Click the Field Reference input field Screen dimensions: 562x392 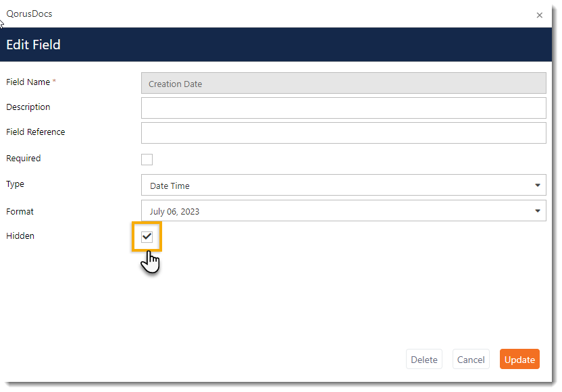coord(343,132)
